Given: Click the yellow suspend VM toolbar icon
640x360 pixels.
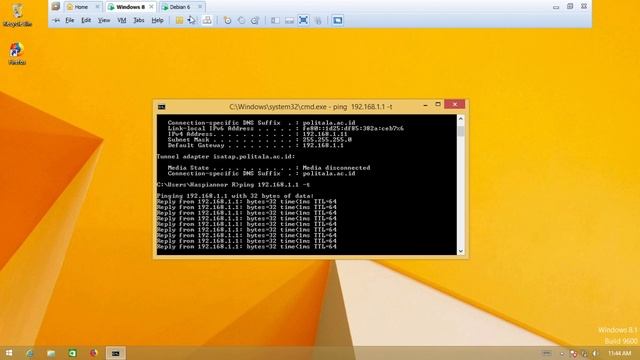Looking at the screenshot, I should [179, 20].
